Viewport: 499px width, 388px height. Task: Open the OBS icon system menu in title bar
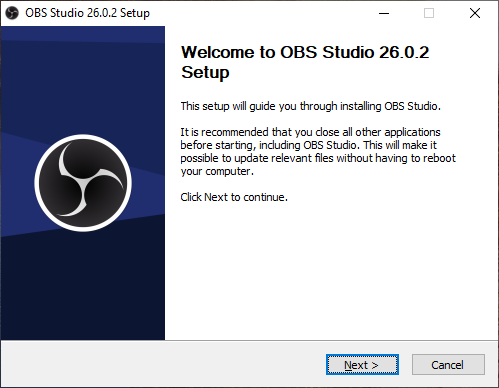pyautogui.click(x=12, y=13)
